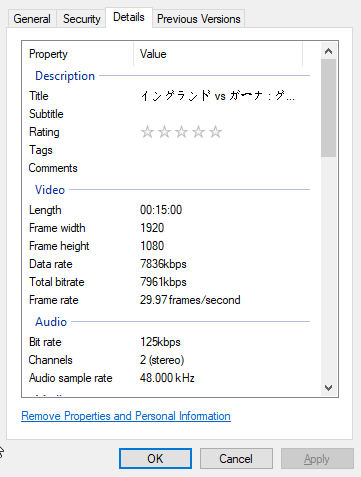
Task: Set rating to one star
Action: (x=147, y=132)
